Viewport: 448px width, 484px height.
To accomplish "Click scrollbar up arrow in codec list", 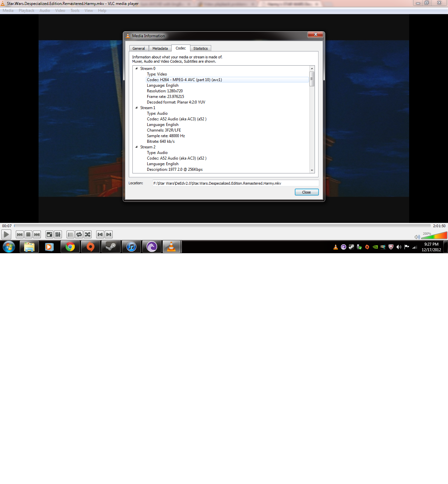I will coord(312,69).
